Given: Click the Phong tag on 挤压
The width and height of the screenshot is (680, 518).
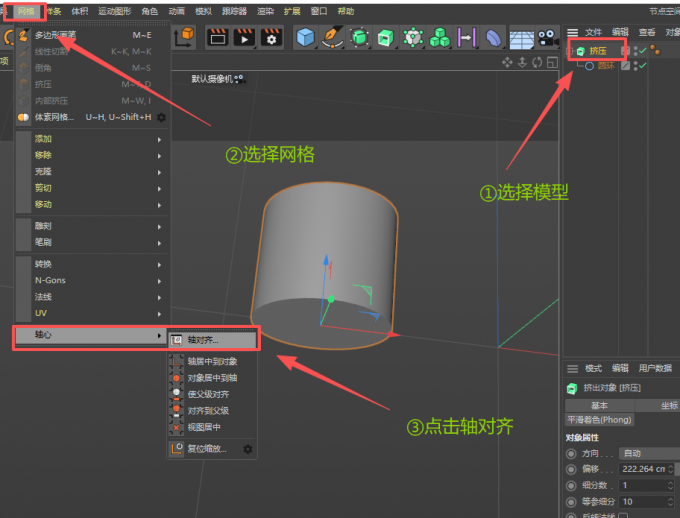Looking at the screenshot, I should pos(655,51).
